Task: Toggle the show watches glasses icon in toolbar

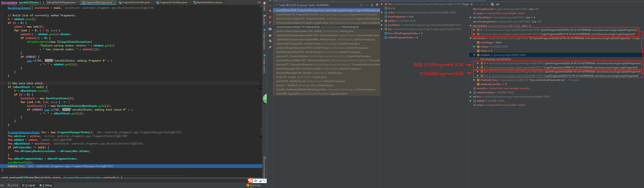Action: [x=498, y=4]
